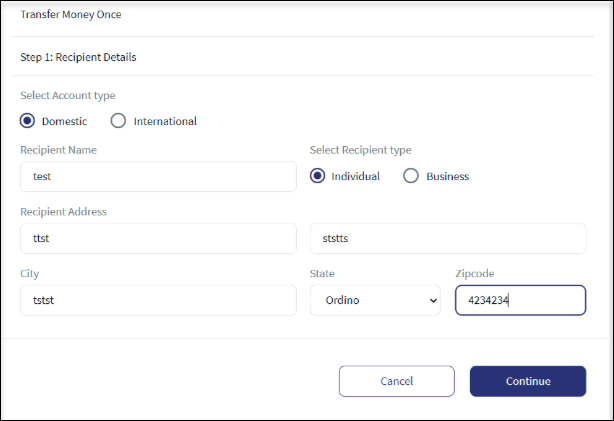The image size is (614, 421).
Task: Choose the International account type option
Action: pyautogui.click(x=118, y=121)
